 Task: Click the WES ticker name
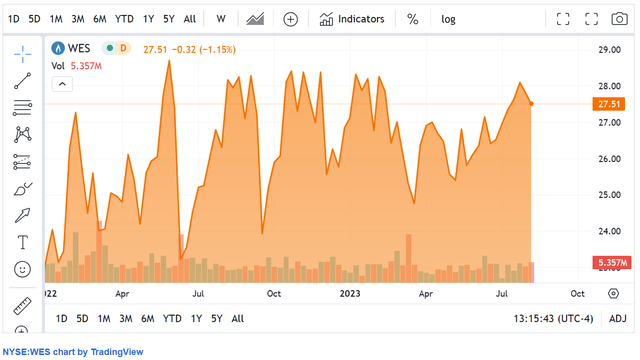(79, 48)
